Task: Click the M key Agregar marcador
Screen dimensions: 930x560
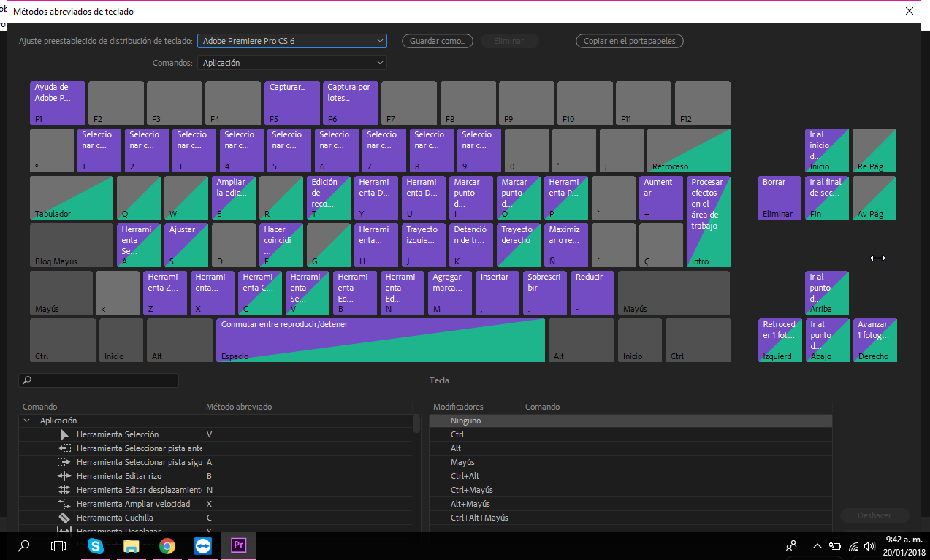Action: coord(450,293)
